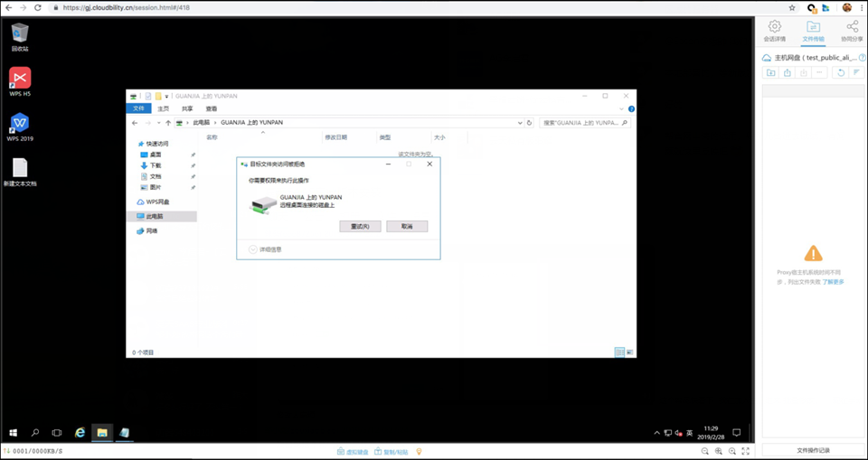This screenshot has height=460, width=868.
Task: Follow the 了解更多 link
Action: pos(833,282)
